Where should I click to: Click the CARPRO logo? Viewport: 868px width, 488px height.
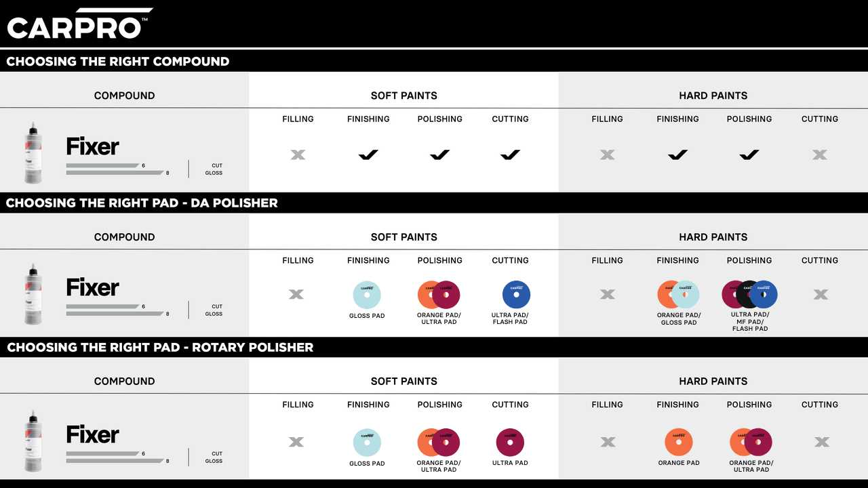pos(79,24)
